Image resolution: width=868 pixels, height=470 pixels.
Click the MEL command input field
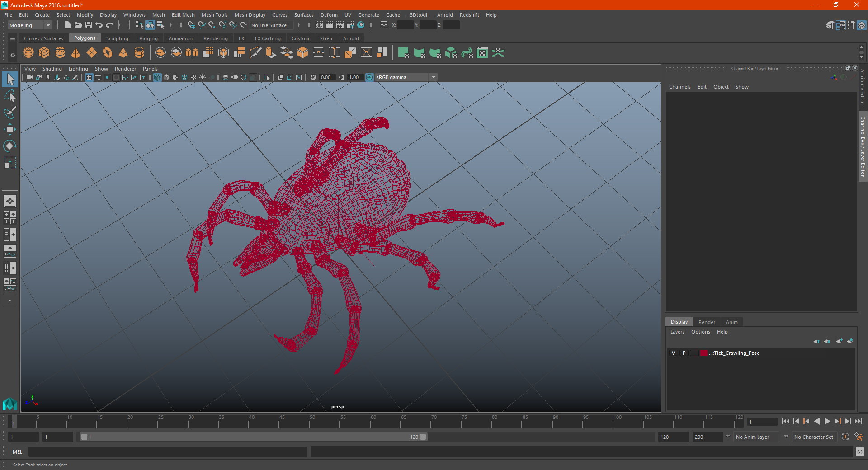(168, 451)
